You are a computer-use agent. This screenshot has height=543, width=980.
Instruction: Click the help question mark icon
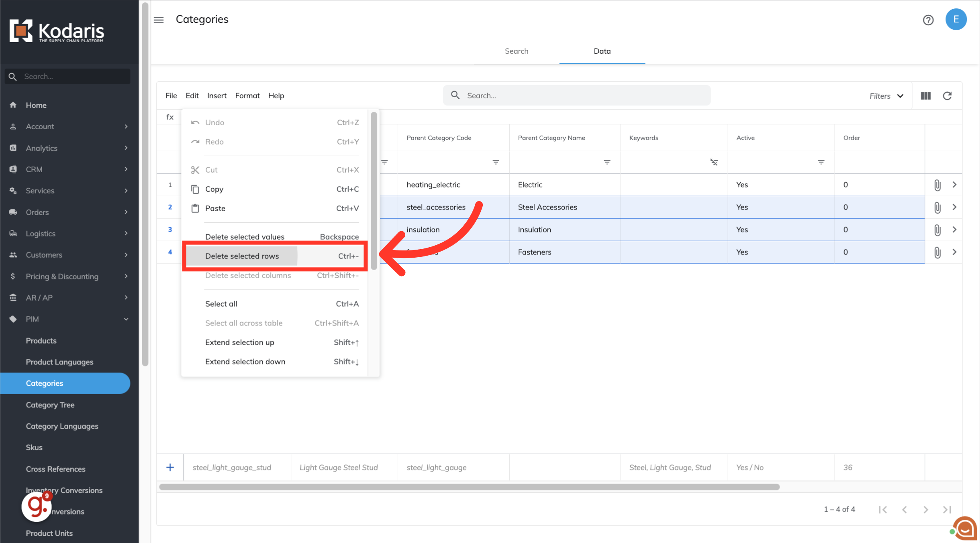coord(928,20)
